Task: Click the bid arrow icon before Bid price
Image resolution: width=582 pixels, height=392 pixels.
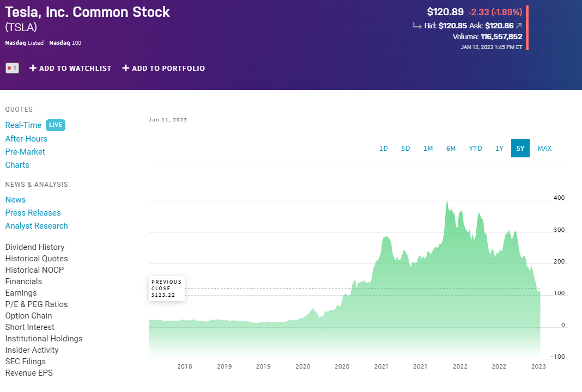Action: coord(417,26)
